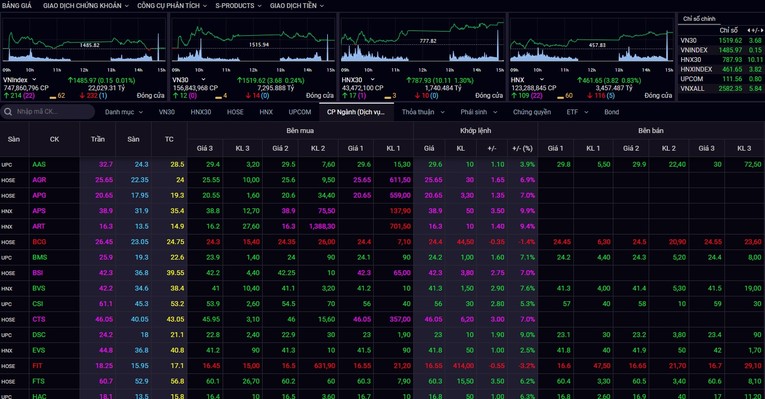The width and height of the screenshot is (765, 399).
Task: Open stock symbol BCG
Action: [39, 242]
